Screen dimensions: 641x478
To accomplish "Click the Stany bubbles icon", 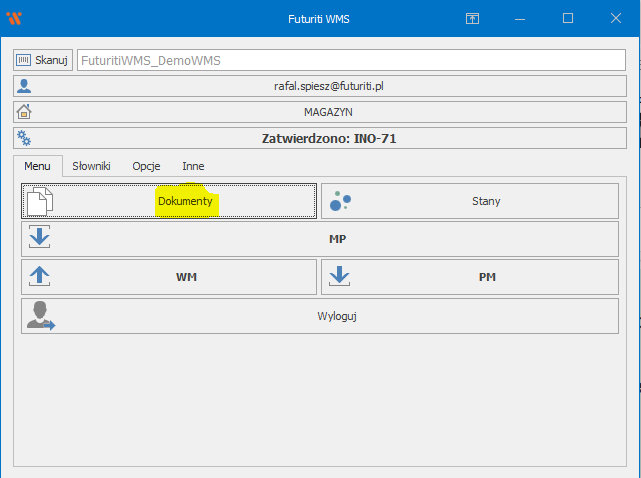I will [x=340, y=201].
